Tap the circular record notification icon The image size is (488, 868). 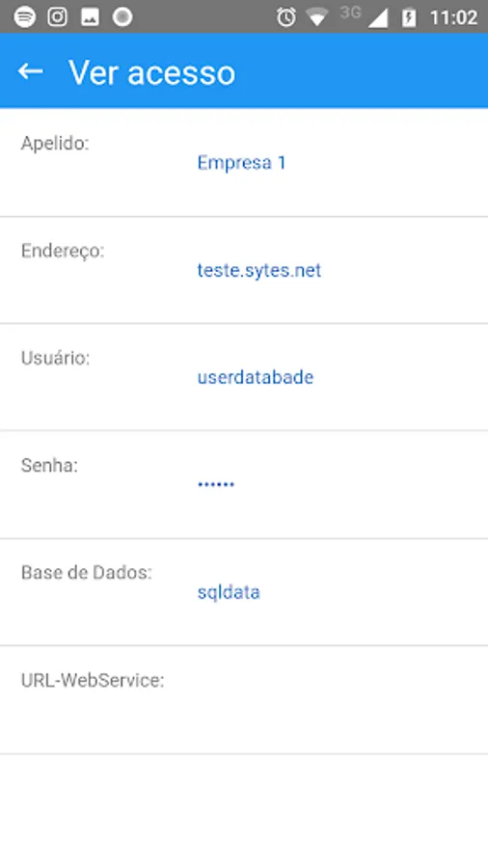click(x=122, y=17)
